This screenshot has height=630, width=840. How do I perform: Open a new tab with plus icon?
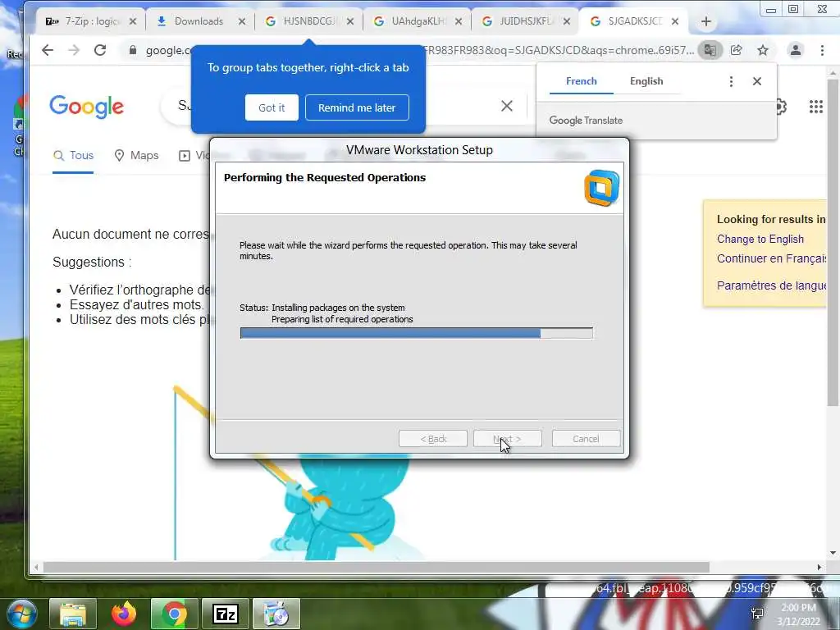point(706,21)
